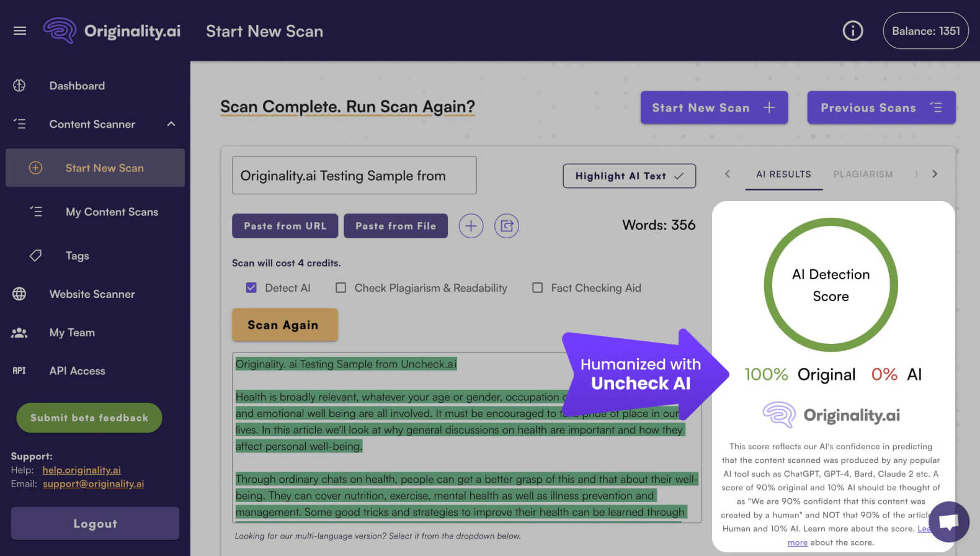Click Submit beta feedback button
The image size is (980, 556).
point(89,418)
